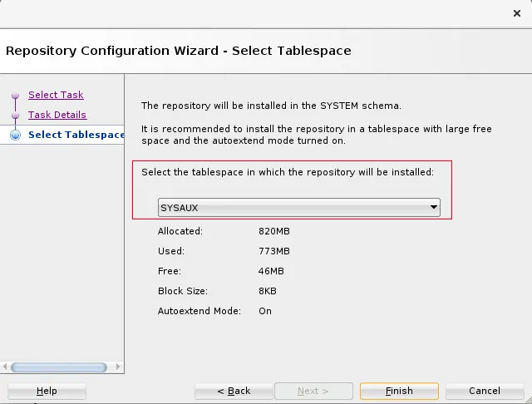Click the 'Select the tablespace' instruction label
This screenshot has height=404, width=532.
[288, 172]
